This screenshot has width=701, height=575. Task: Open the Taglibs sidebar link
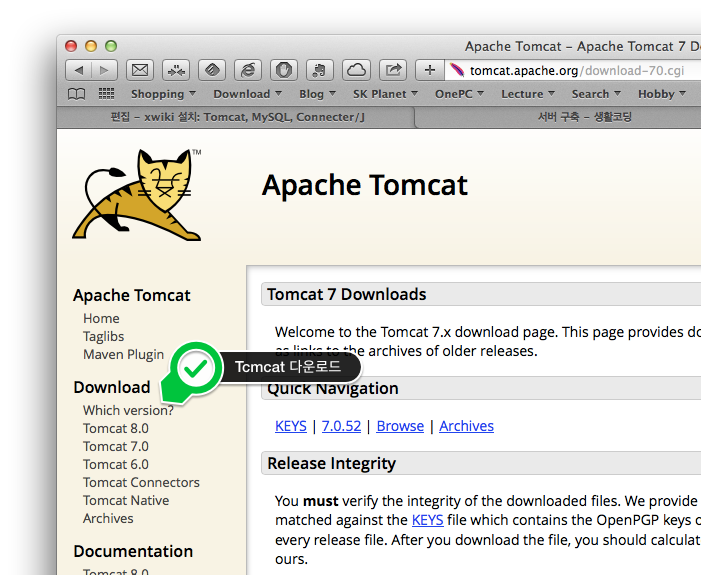pos(103,336)
